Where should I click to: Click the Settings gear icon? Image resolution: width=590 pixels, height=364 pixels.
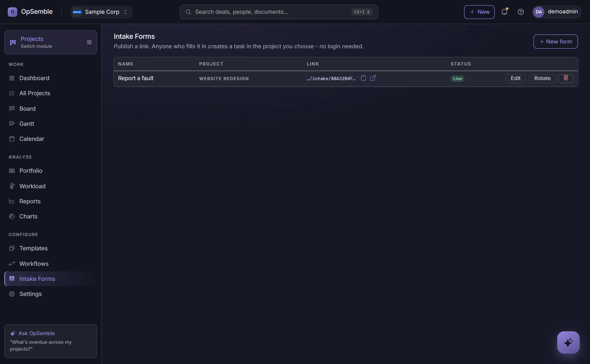[12, 294]
